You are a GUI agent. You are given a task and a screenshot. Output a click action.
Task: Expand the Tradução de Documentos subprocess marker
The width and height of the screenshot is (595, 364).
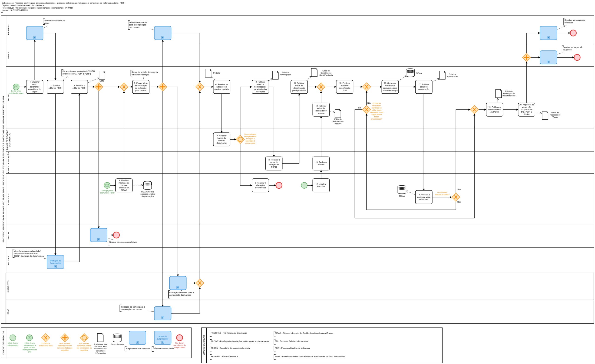pyautogui.click(x=55, y=266)
